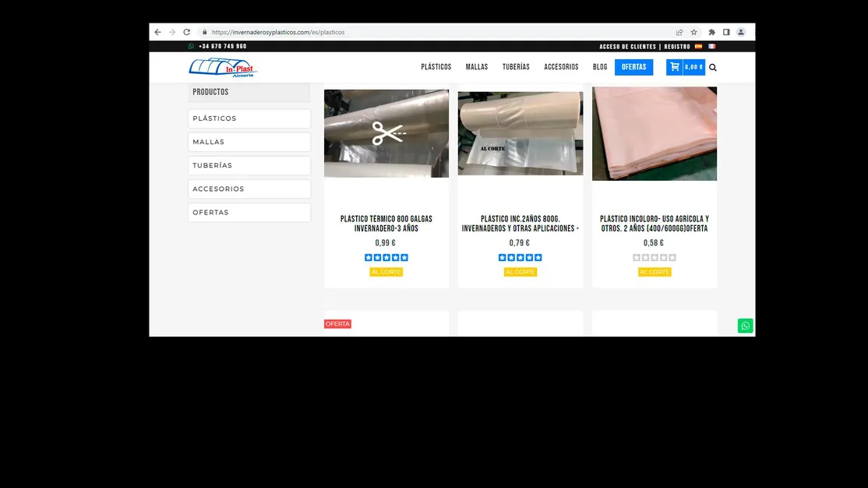Click the Al Corte tag under 0,99 €

pos(386,272)
